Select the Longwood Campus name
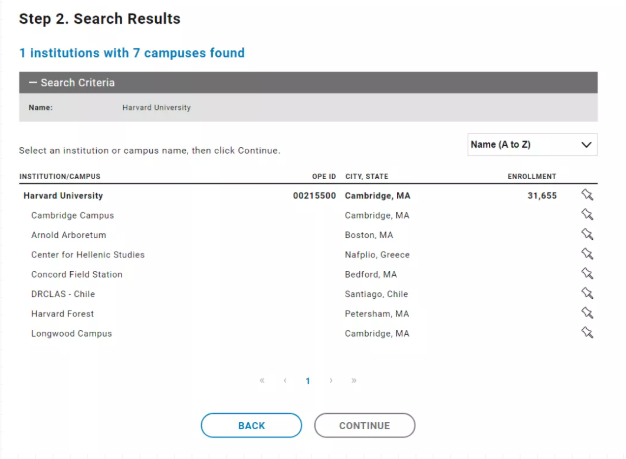The height and width of the screenshot is (459, 626). click(x=71, y=334)
